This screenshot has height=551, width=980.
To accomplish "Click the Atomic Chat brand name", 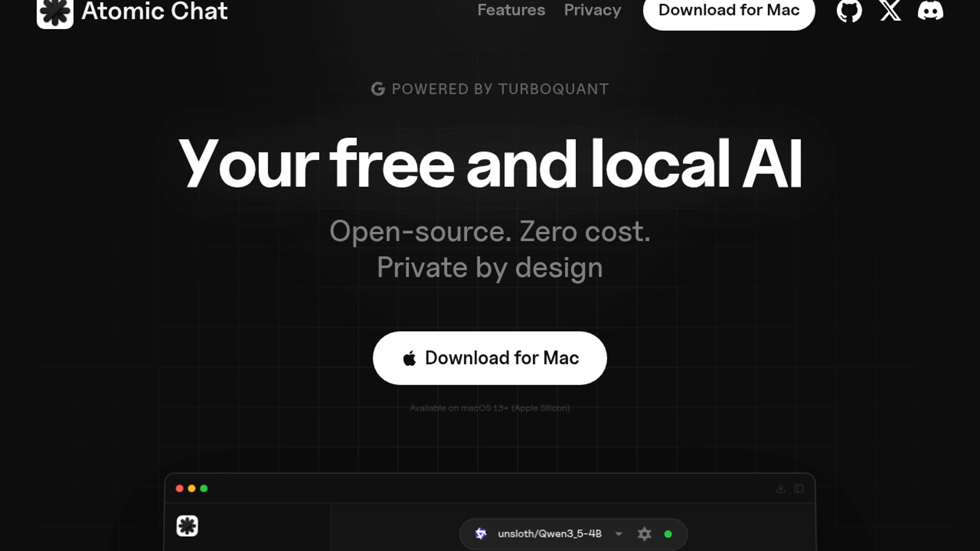I will point(154,11).
